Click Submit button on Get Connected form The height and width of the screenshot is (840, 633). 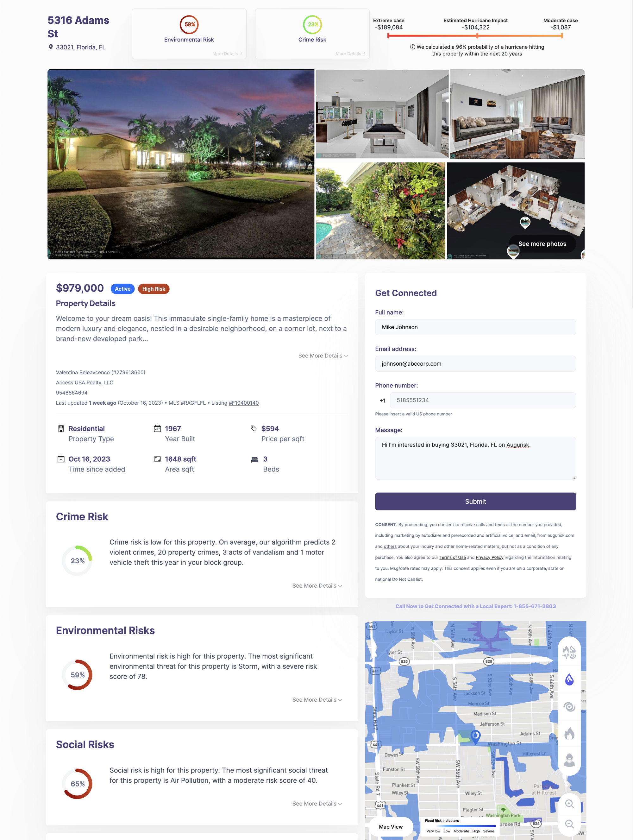tap(475, 502)
